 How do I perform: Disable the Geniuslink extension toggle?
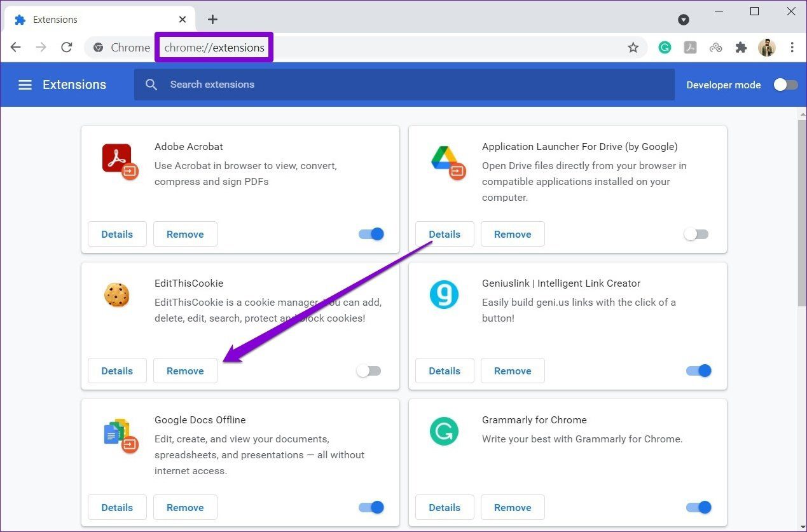point(699,371)
